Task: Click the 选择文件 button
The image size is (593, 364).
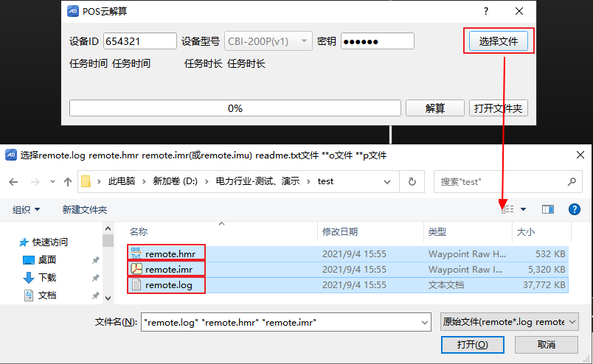Action: point(499,41)
